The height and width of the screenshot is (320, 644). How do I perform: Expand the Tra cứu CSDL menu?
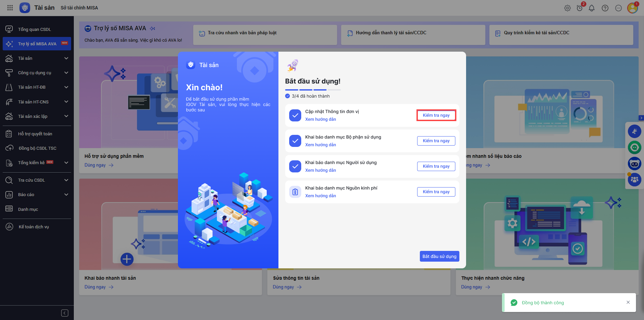pyautogui.click(x=66, y=180)
